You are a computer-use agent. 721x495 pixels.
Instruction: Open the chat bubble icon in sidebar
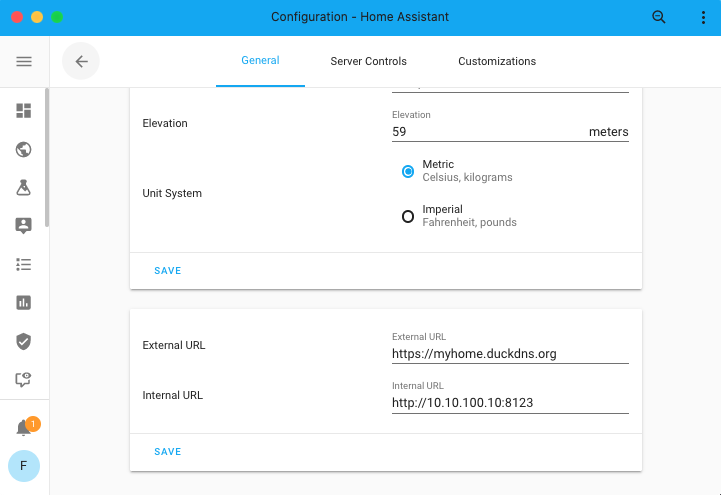tap(23, 380)
